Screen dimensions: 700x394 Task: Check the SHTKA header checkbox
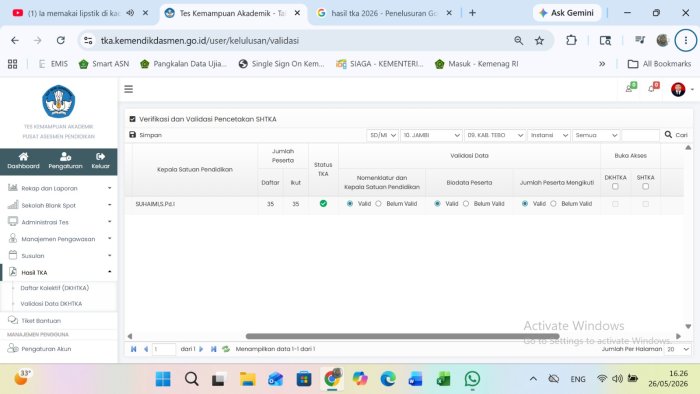point(646,187)
